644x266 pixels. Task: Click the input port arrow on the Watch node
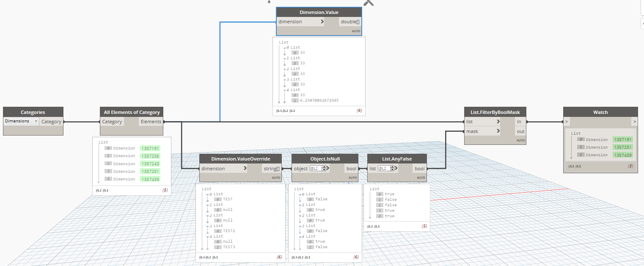pyautogui.click(x=567, y=121)
